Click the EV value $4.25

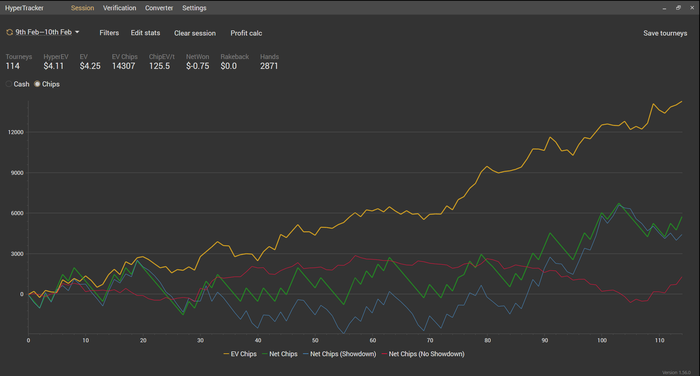(x=90, y=66)
